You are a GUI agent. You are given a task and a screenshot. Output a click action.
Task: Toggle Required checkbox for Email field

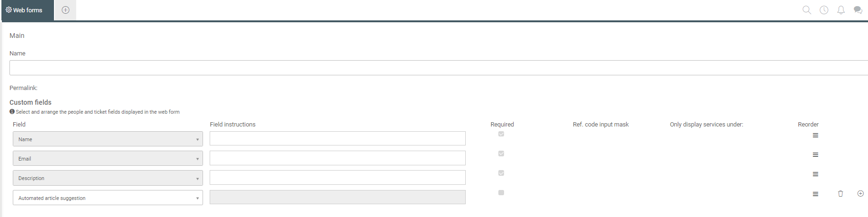(x=501, y=154)
